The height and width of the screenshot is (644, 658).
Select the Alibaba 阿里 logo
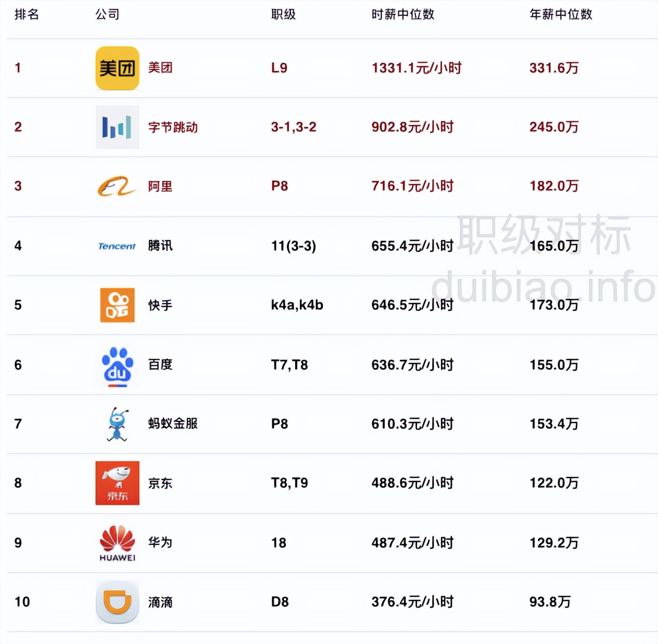117,187
